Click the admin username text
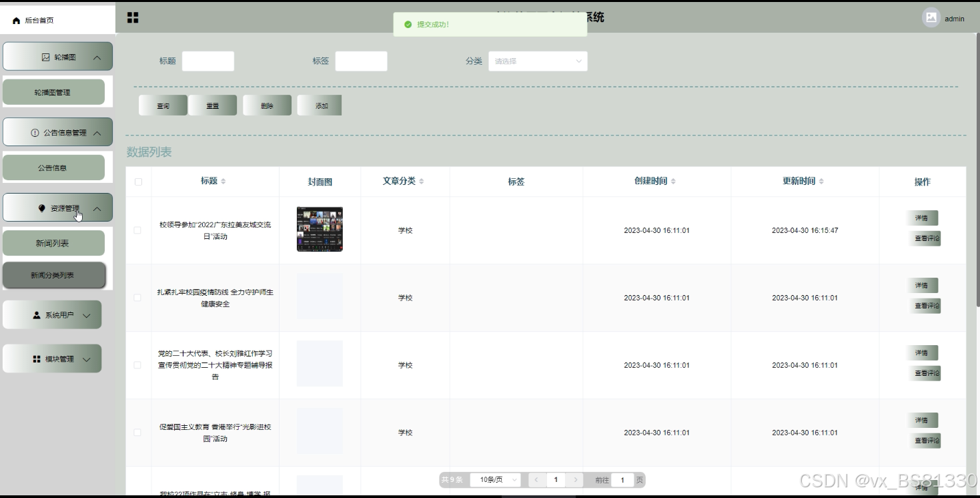The height and width of the screenshot is (498, 980). click(955, 19)
